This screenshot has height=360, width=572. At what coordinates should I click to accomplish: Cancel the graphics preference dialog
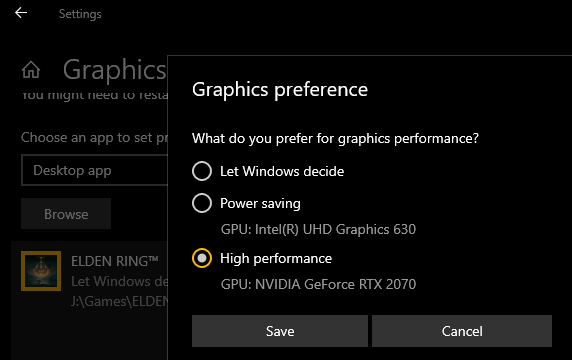coord(462,331)
